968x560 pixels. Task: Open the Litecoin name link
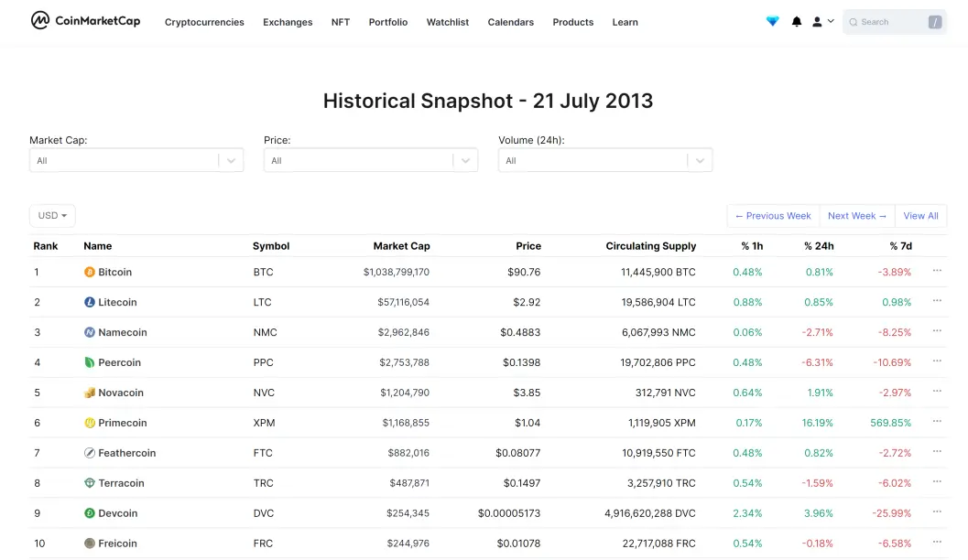pyautogui.click(x=117, y=302)
